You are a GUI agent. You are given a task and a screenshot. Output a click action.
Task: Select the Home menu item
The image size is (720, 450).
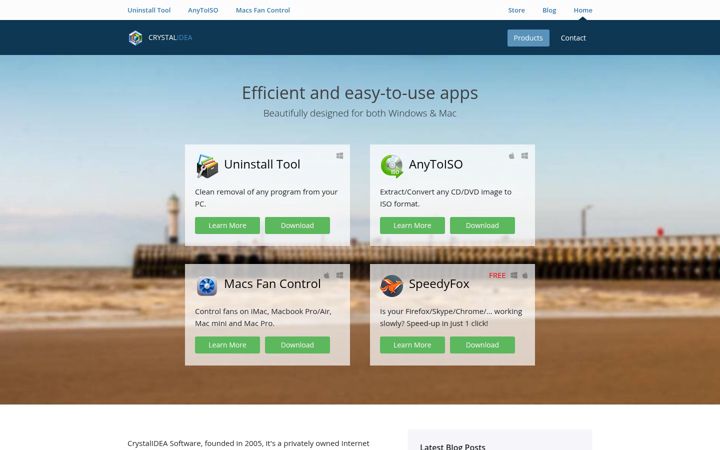pyautogui.click(x=583, y=10)
